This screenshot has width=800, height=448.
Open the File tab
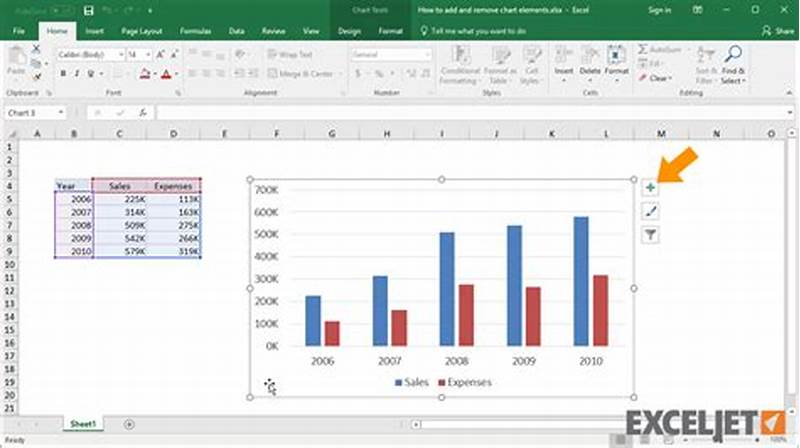click(x=19, y=31)
